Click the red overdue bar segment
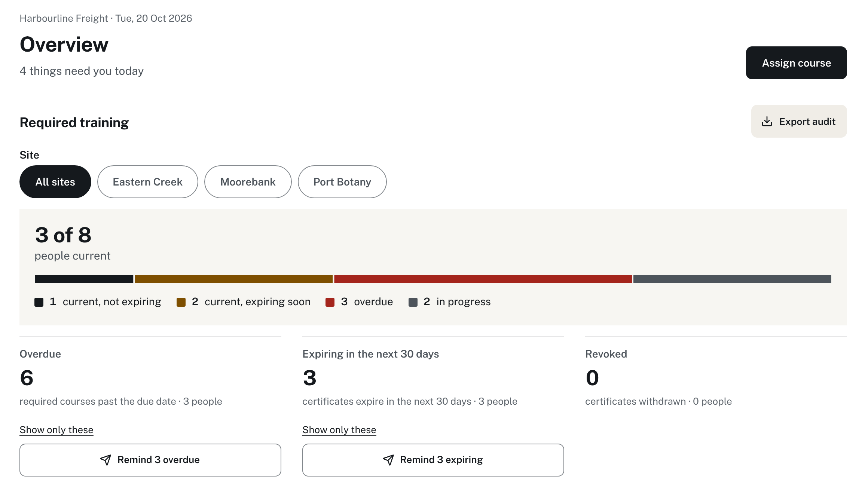Viewport: 868px width, 484px height. click(x=483, y=279)
